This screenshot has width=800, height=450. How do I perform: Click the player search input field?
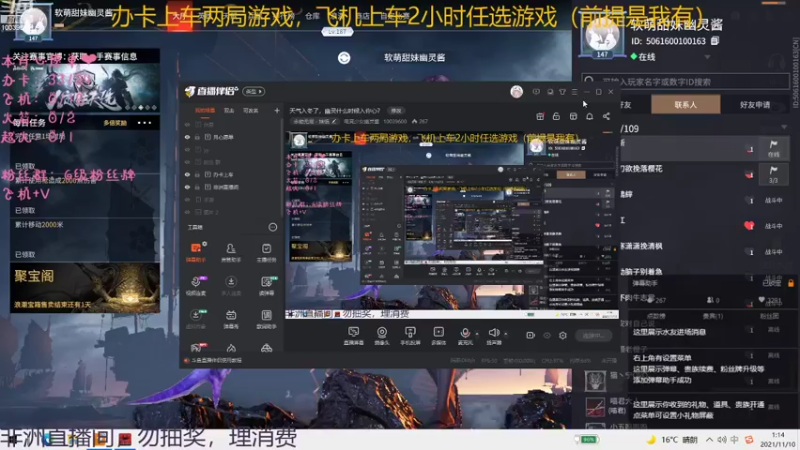(685, 81)
